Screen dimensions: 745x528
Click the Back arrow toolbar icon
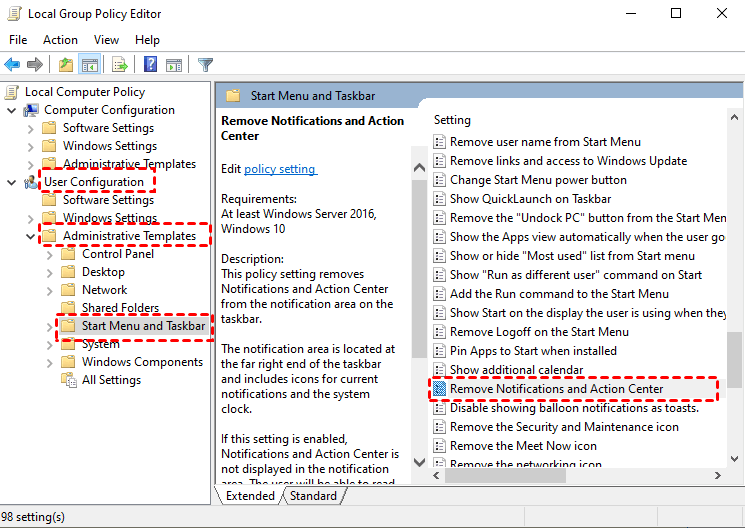(12, 64)
